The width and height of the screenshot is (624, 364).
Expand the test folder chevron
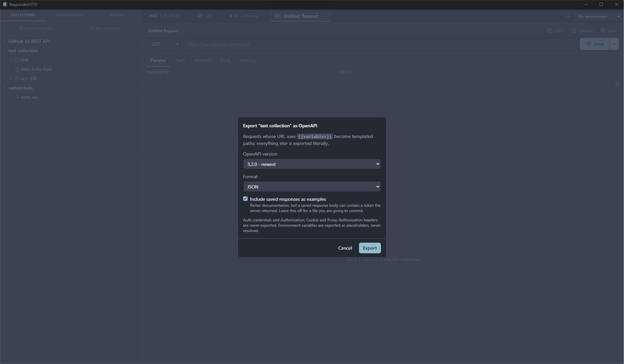[x=11, y=60]
